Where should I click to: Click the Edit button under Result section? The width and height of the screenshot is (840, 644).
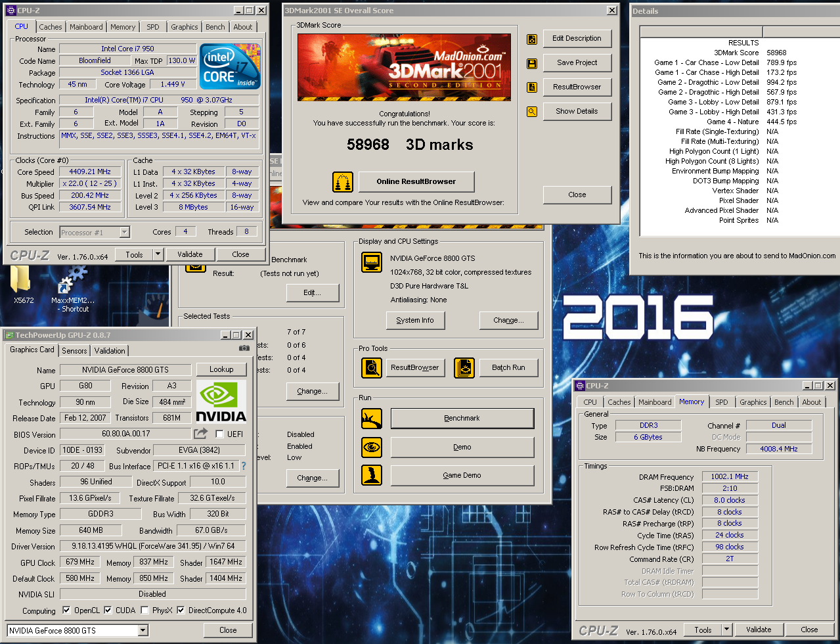313,293
